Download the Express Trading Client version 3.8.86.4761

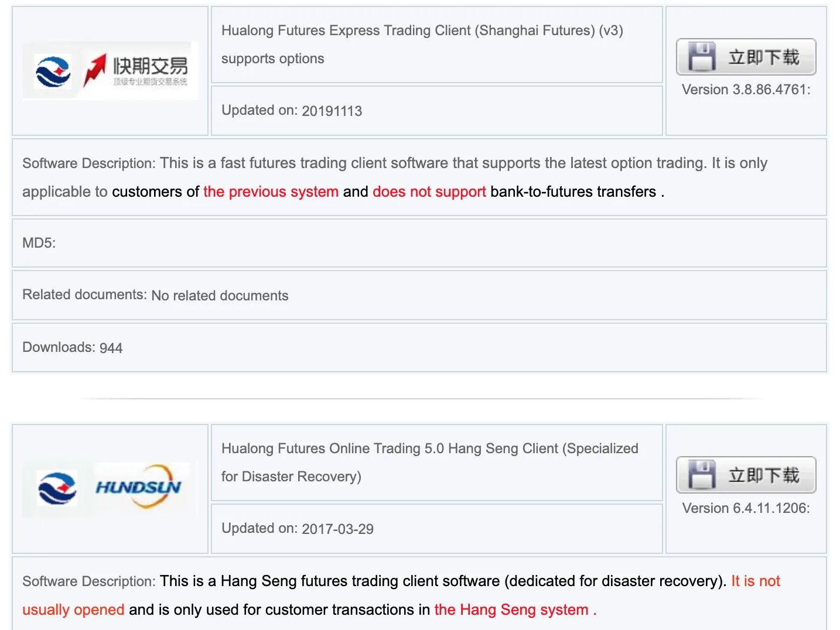(746, 57)
